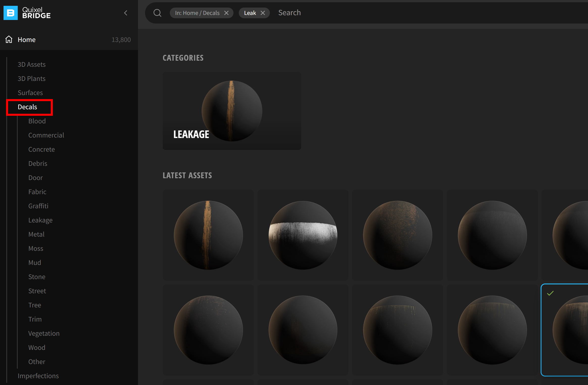Collapse the Decals category

point(28,107)
